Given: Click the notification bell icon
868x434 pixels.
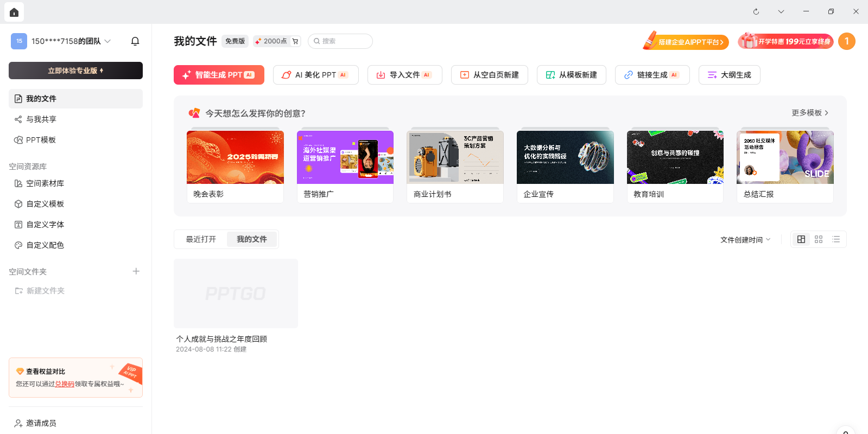Looking at the screenshot, I should (135, 41).
